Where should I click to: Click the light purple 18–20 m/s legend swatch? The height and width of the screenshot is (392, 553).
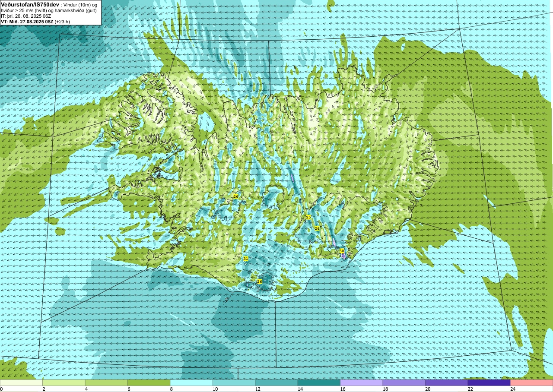pos(404,383)
